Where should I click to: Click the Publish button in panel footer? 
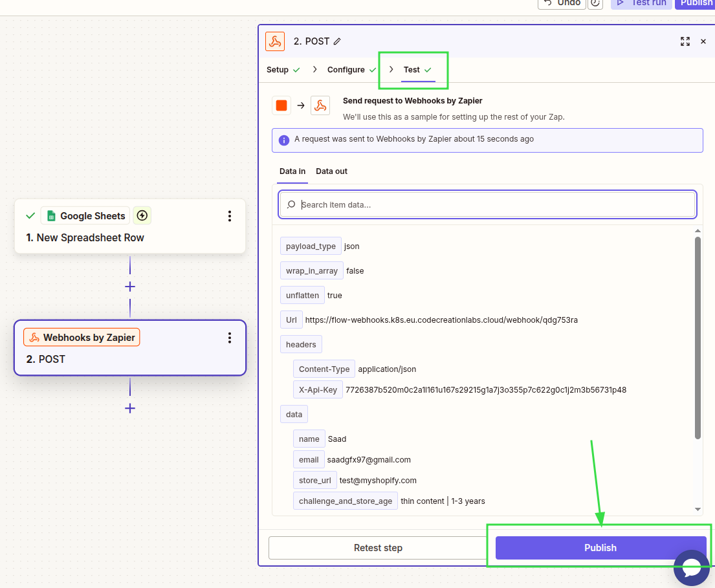click(600, 548)
